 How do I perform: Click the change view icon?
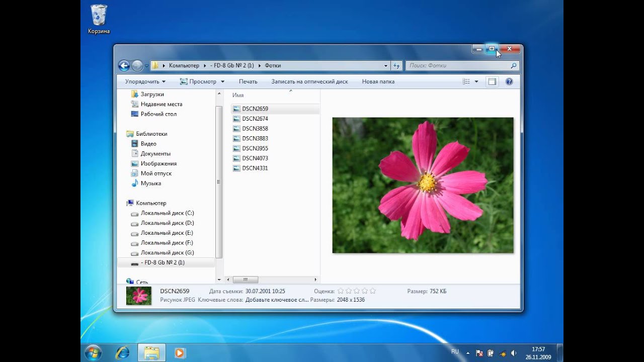[x=466, y=81]
